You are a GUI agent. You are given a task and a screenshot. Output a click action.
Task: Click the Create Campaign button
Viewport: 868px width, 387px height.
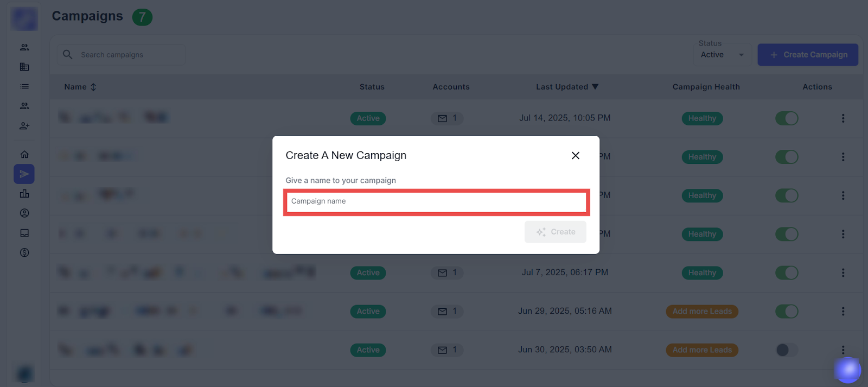(x=808, y=55)
